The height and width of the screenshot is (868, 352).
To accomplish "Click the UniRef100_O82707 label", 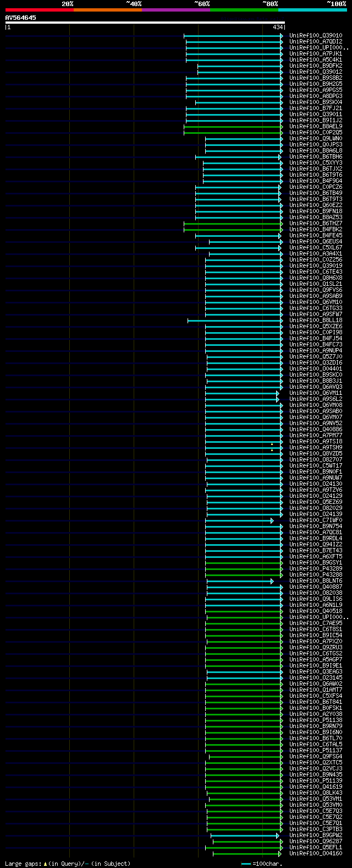I will pos(316,460).
